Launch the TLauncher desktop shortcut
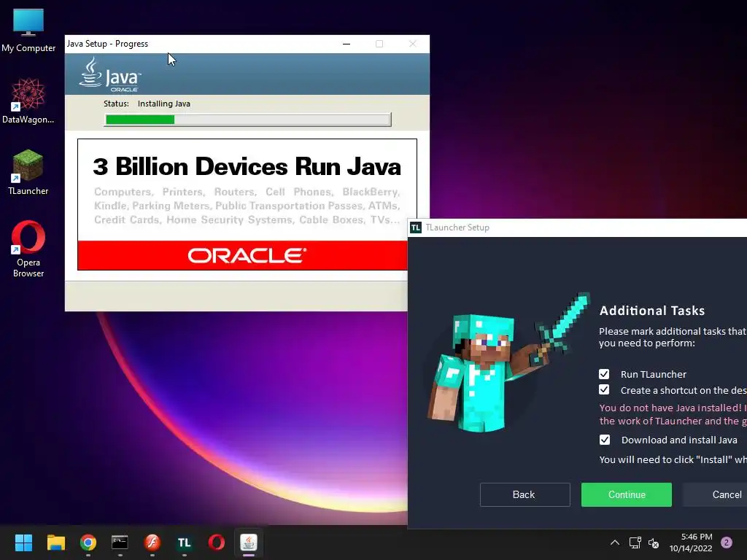 click(28, 172)
